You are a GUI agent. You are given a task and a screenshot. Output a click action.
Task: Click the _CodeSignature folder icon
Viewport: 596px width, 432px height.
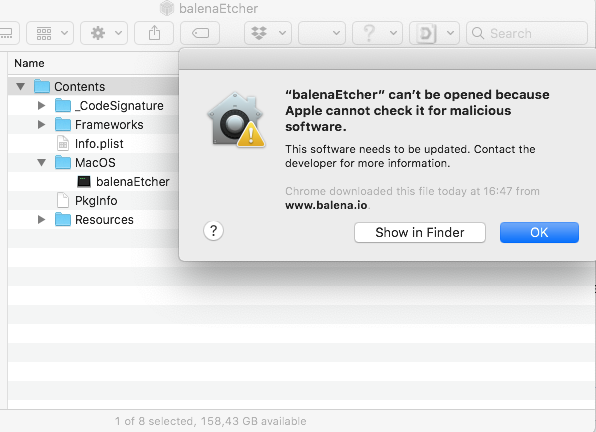(x=63, y=105)
